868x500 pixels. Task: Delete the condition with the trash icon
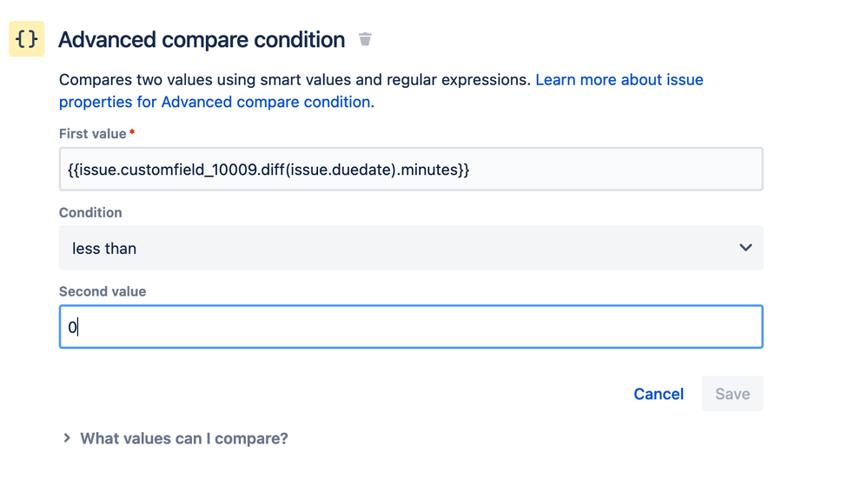tap(365, 39)
